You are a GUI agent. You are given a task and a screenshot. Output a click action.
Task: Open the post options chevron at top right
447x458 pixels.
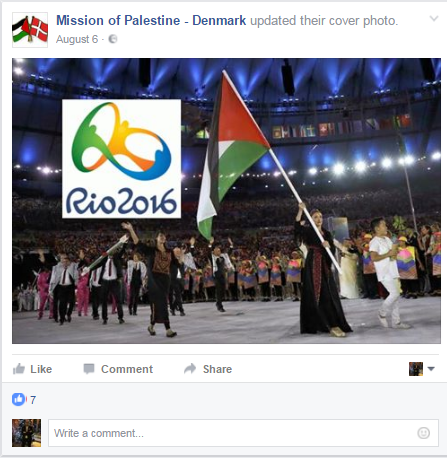(434, 19)
